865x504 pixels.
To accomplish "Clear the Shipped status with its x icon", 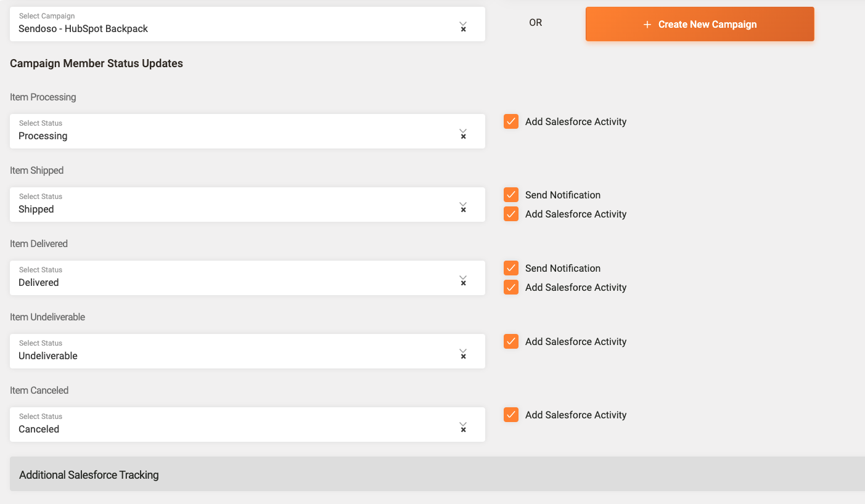I will [x=463, y=209].
